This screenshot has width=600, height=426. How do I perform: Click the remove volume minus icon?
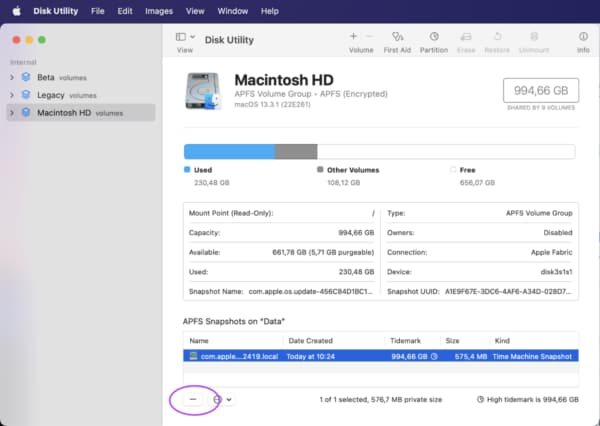point(369,36)
